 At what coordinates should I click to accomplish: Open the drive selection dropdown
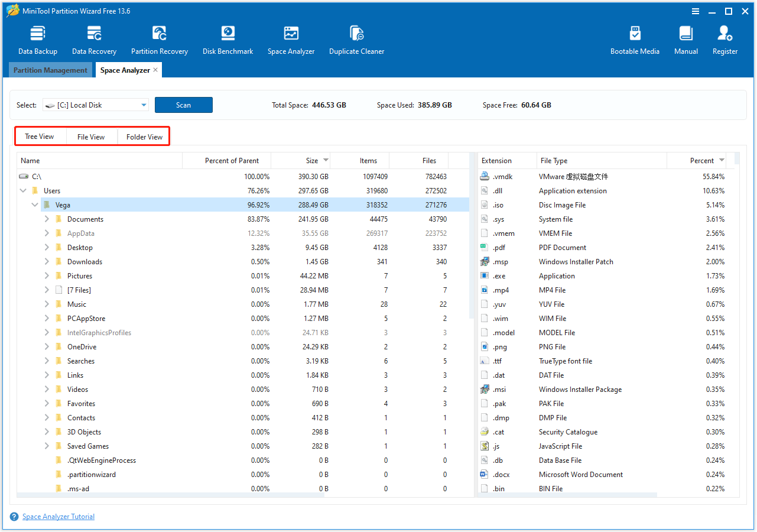click(x=142, y=105)
